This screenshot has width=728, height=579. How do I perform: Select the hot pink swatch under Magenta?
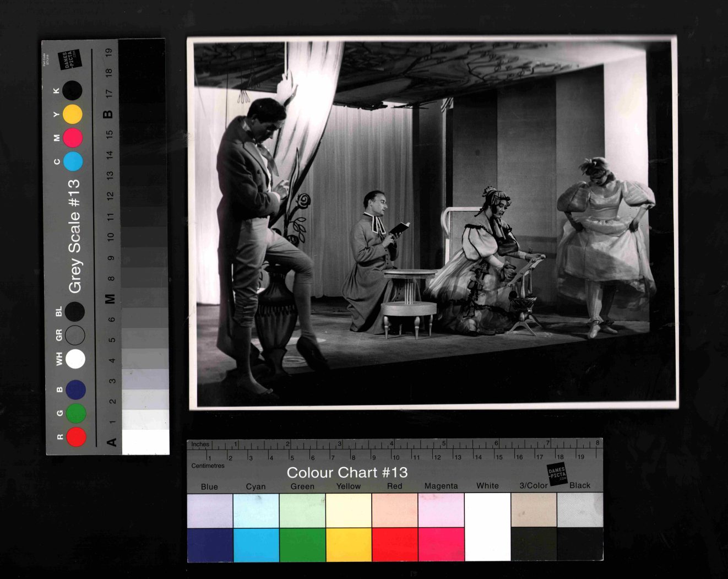[441, 545]
